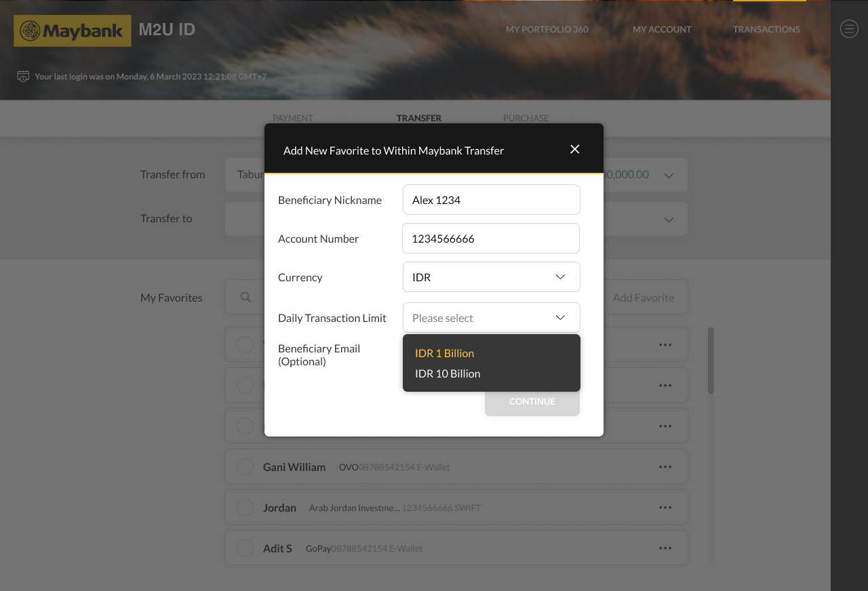Click the last login calendar icon
868x591 pixels.
tap(23, 76)
